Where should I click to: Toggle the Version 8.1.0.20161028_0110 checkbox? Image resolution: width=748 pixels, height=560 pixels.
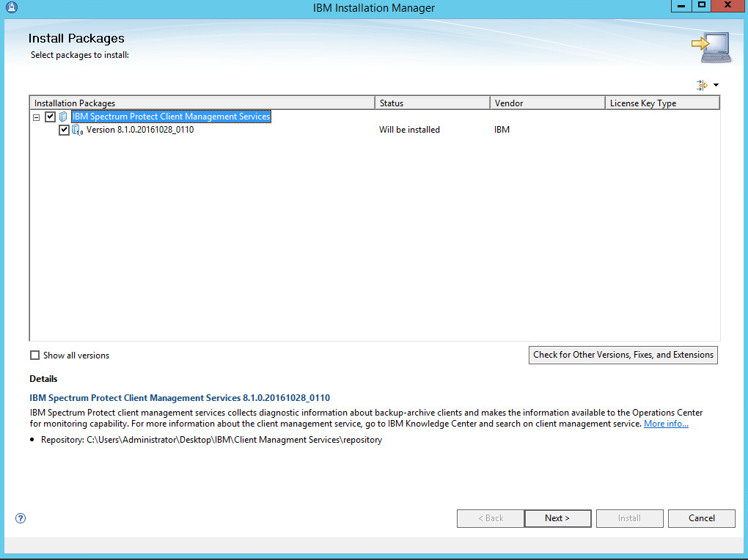[x=64, y=130]
